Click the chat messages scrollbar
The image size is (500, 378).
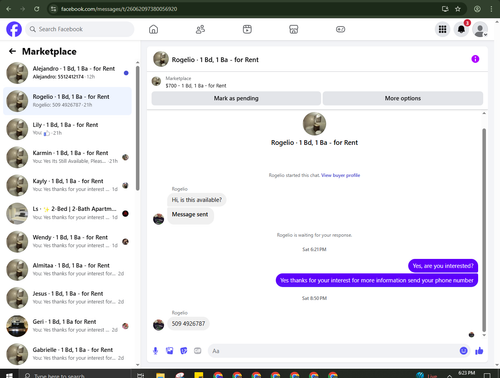pos(484,230)
